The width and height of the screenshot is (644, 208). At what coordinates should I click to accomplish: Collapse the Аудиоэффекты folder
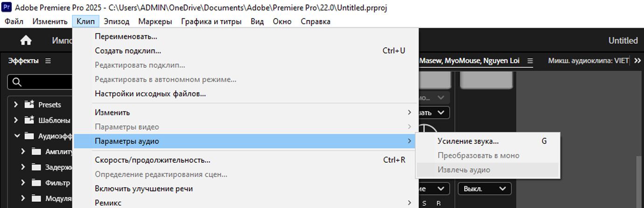click(x=16, y=136)
